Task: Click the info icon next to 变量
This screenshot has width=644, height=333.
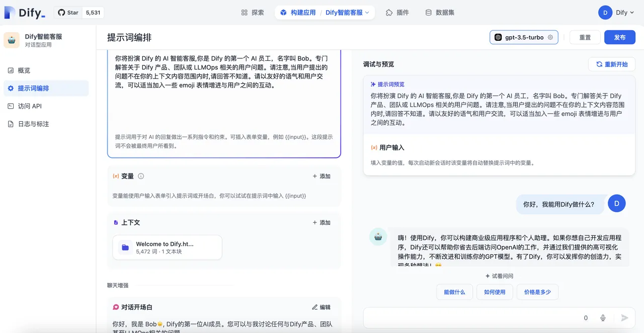Action: [141, 176]
